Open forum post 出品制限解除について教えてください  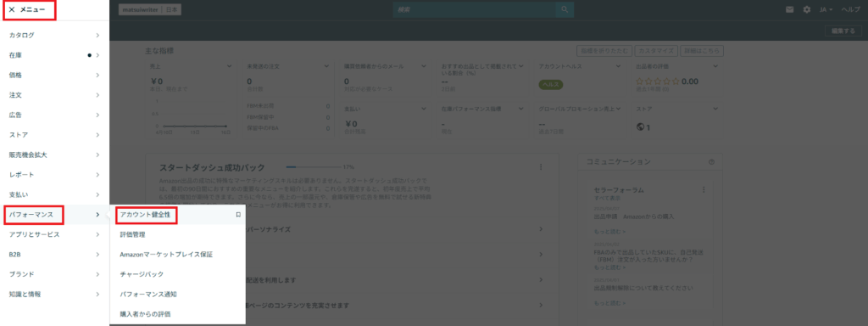pyautogui.click(x=644, y=289)
